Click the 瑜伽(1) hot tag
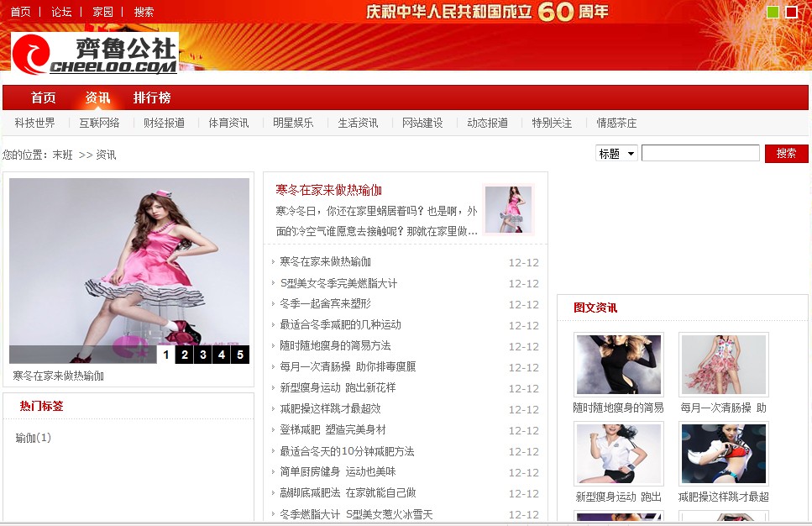This screenshot has width=812, height=526. [x=33, y=438]
